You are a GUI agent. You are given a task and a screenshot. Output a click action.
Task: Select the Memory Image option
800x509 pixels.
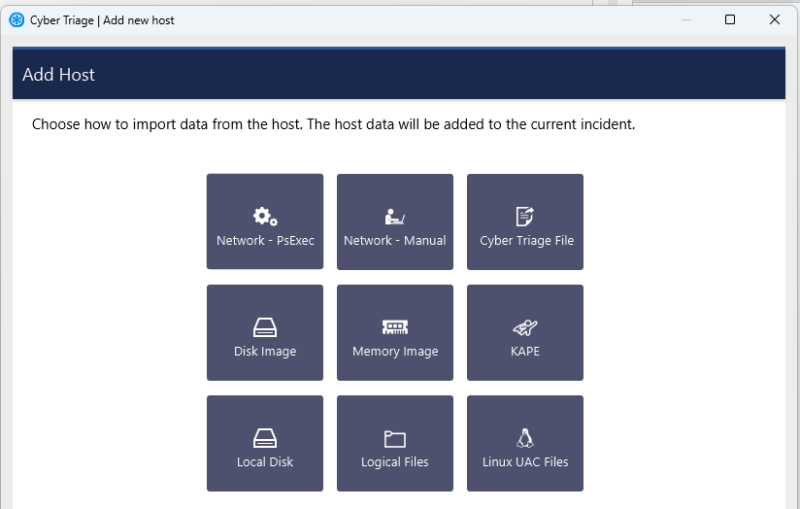395,333
